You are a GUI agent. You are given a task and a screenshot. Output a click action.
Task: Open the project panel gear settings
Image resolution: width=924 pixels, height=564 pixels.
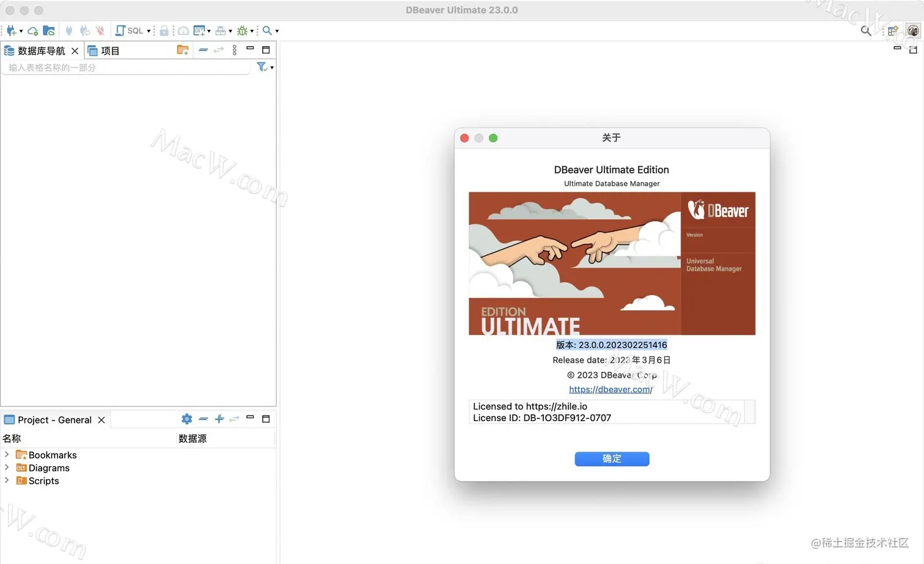[187, 419]
